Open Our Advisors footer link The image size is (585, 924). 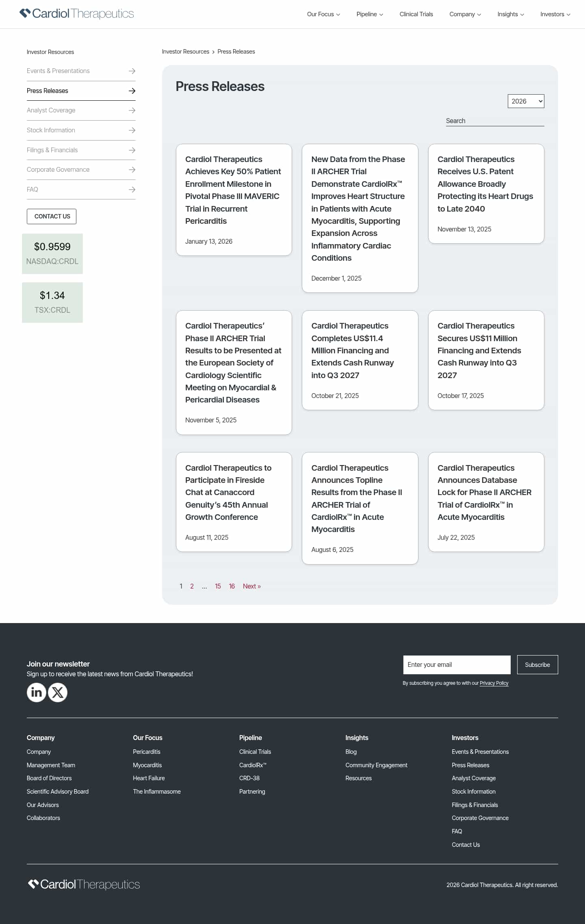pos(43,805)
